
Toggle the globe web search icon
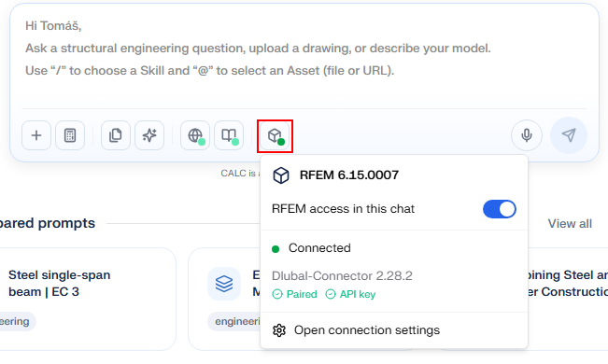point(195,135)
